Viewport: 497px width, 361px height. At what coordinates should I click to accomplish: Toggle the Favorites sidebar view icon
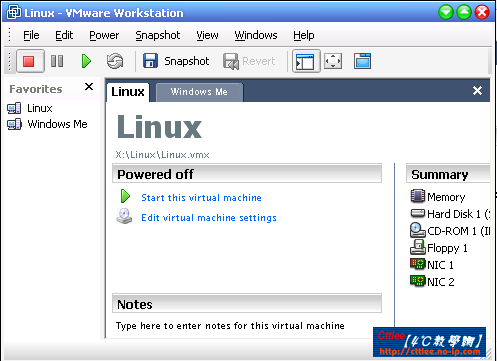306,61
